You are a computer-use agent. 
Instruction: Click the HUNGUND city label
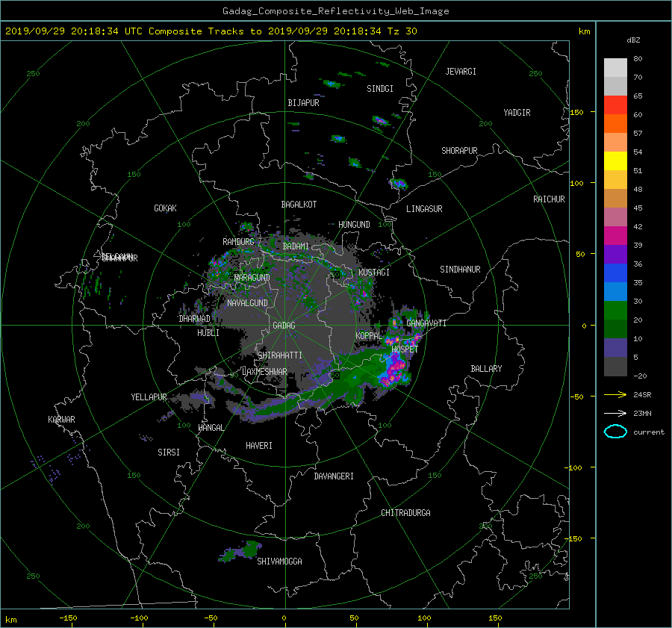pos(354,225)
